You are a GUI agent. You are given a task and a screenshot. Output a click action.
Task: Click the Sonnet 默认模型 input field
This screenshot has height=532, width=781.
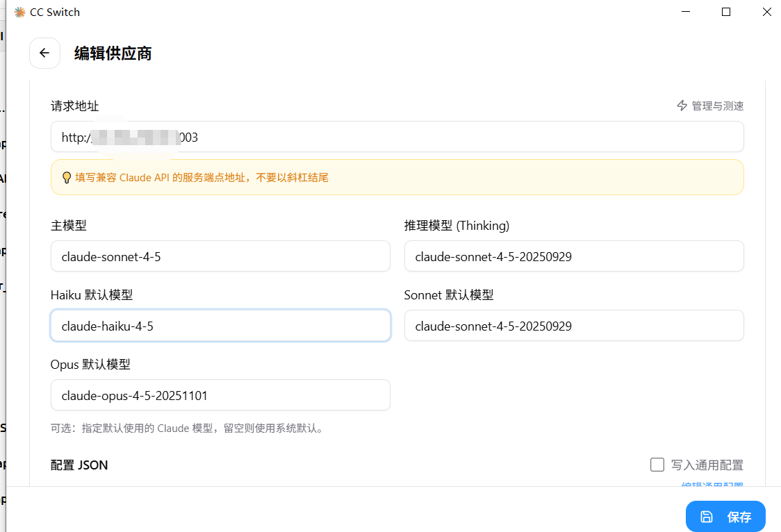pos(574,326)
